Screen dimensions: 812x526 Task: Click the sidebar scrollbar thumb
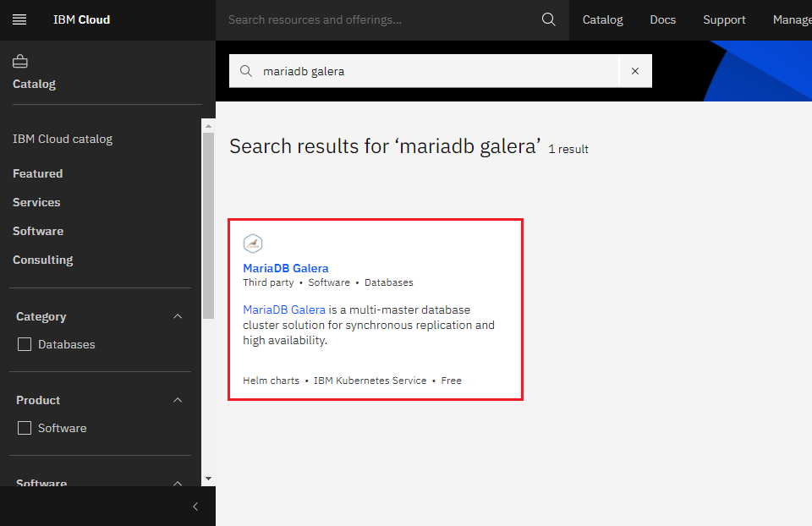[x=208, y=226]
